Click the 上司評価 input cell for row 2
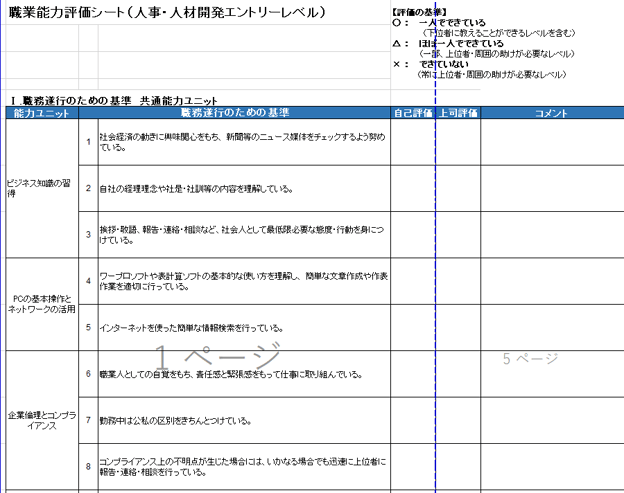This screenshot has height=493, width=624. click(458, 189)
